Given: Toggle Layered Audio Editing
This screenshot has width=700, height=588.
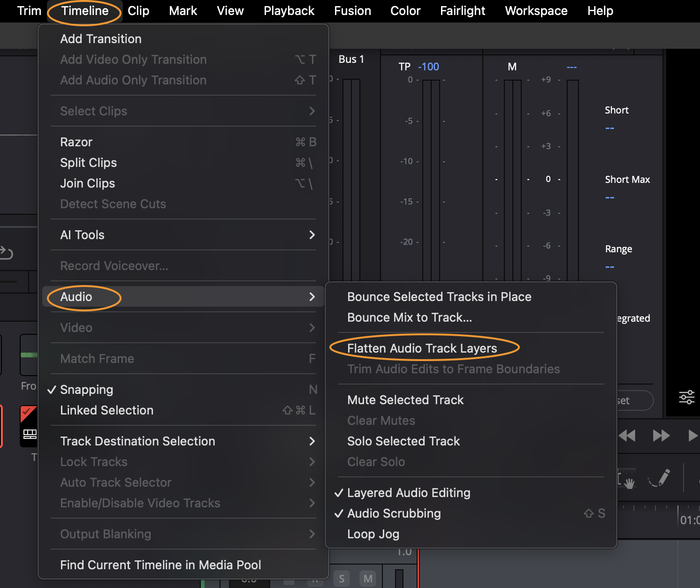Looking at the screenshot, I should (471, 493).
